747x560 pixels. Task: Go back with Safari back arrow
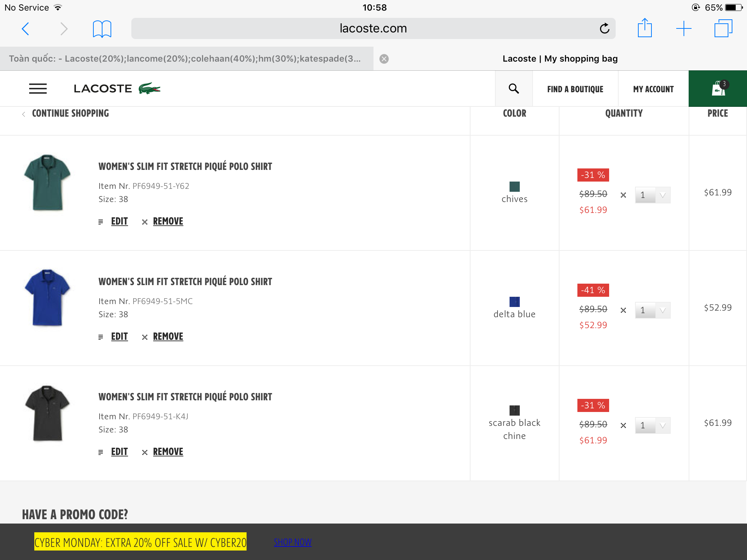[x=25, y=29]
